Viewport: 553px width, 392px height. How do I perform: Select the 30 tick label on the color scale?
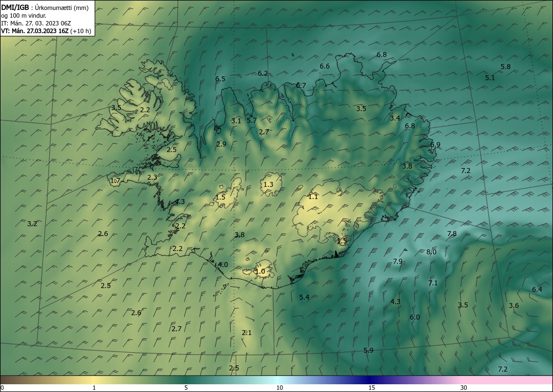click(x=464, y=388)
